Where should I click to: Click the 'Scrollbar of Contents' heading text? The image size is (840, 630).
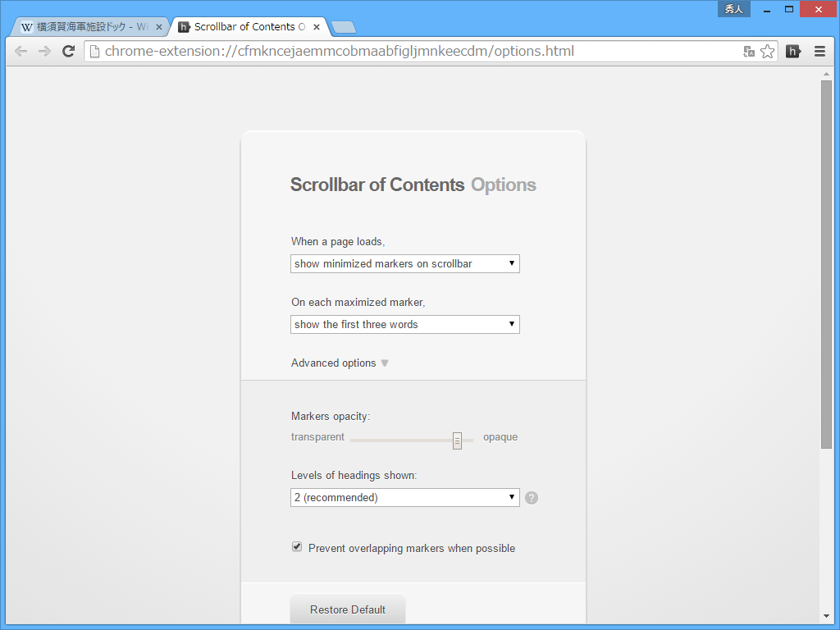377,185
